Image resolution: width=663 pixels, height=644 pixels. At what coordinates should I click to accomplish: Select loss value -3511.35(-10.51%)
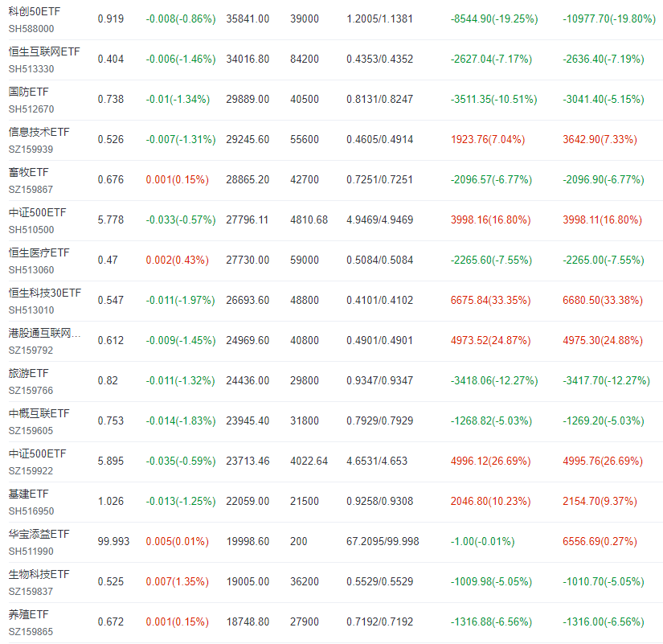(x=494, y=100)
